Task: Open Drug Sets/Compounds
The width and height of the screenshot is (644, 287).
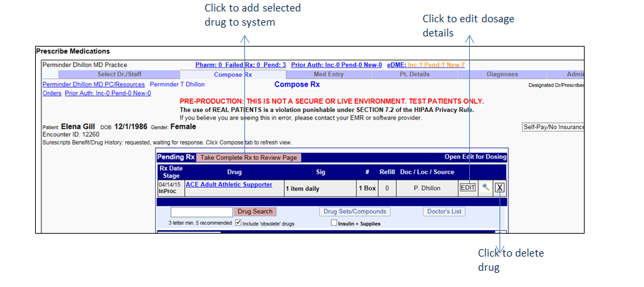Action: pyautogui.click(x=354, y=211)
